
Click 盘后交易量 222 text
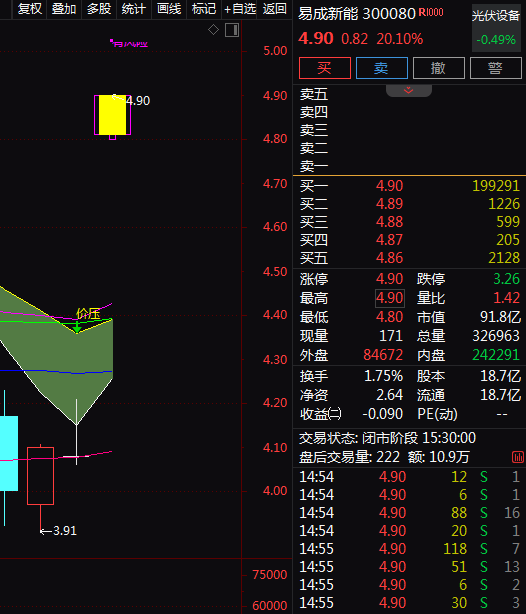click(x=349, y=457)
